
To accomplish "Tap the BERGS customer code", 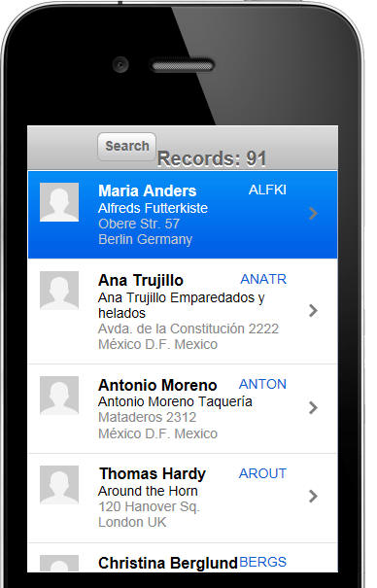I will pyautogui.click(x=262, y=562).
